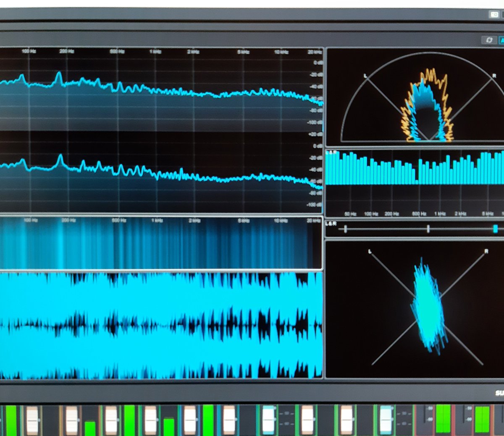The image size is (504, 436).
Task: Click the 20 kHz label above the upper spectrum
Action: 315,52
